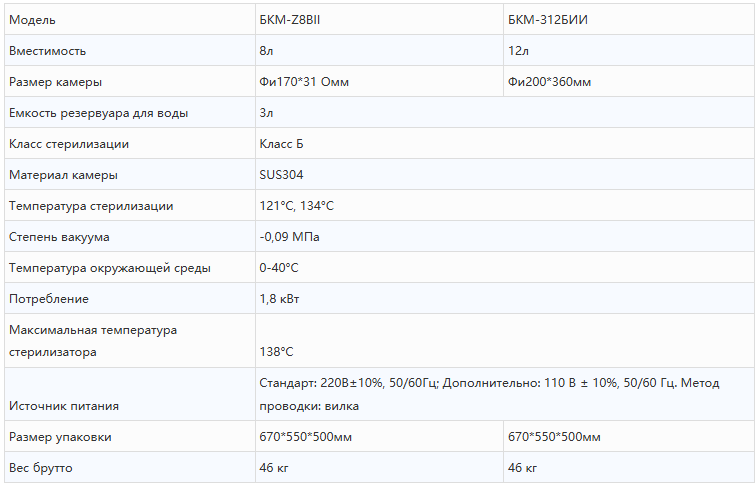This screenshot has width=756, height=485.
Task: Click the 121°C, 134°C temperature value
Action: (x=297, y=206)
